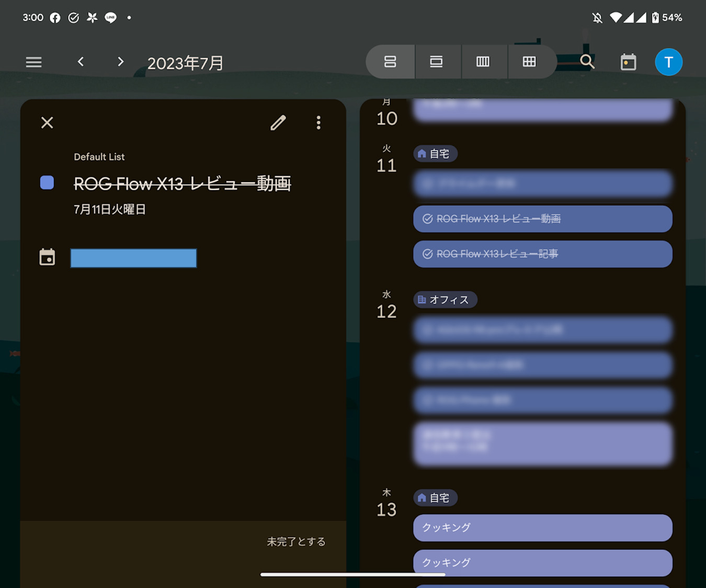The image size is (706, 588).
Task: Click the struck-through task title in details
Action: (x=182, y=183)
